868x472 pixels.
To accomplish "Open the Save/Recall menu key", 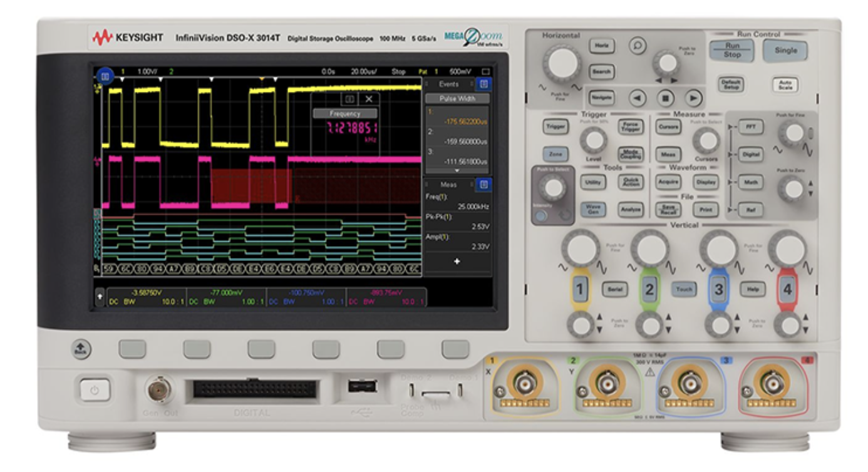I will (x=668, y=209).
